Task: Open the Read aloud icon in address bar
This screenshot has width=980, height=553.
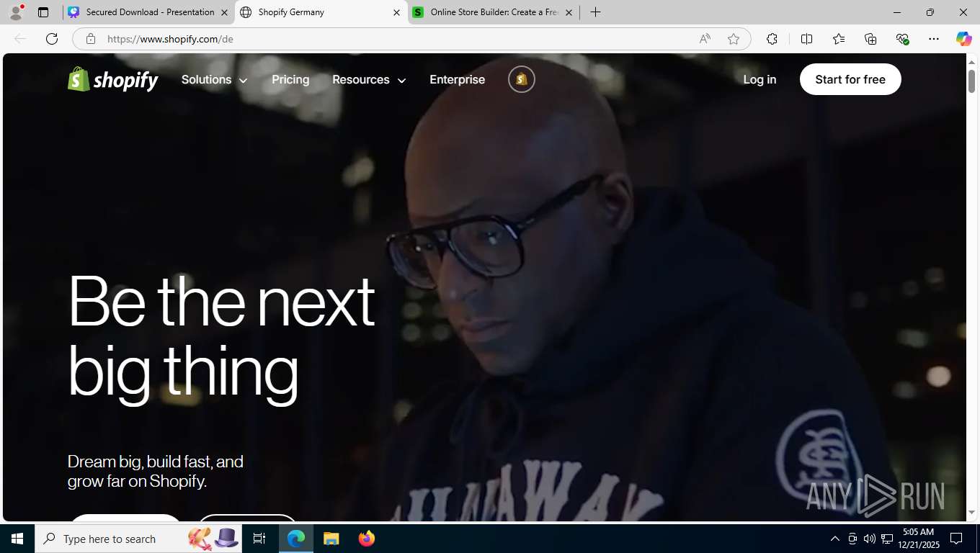Action: [x=705, y=39]
